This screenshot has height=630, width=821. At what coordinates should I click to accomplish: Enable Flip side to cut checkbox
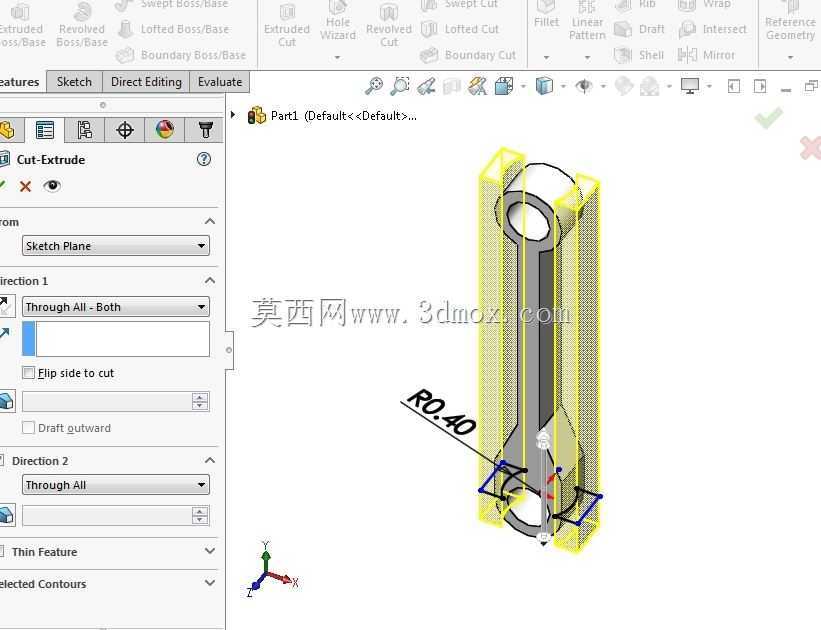[x=29, y=373]
